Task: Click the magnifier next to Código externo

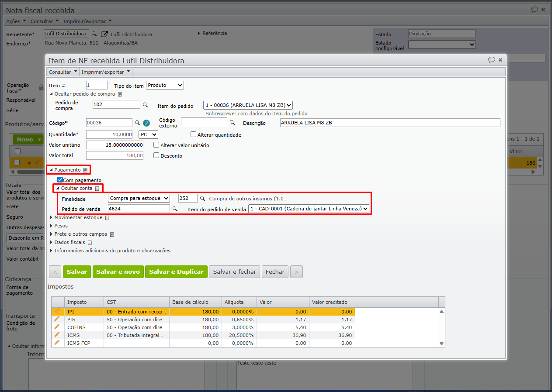Action: pyautogui.click(x=233, y=123)
